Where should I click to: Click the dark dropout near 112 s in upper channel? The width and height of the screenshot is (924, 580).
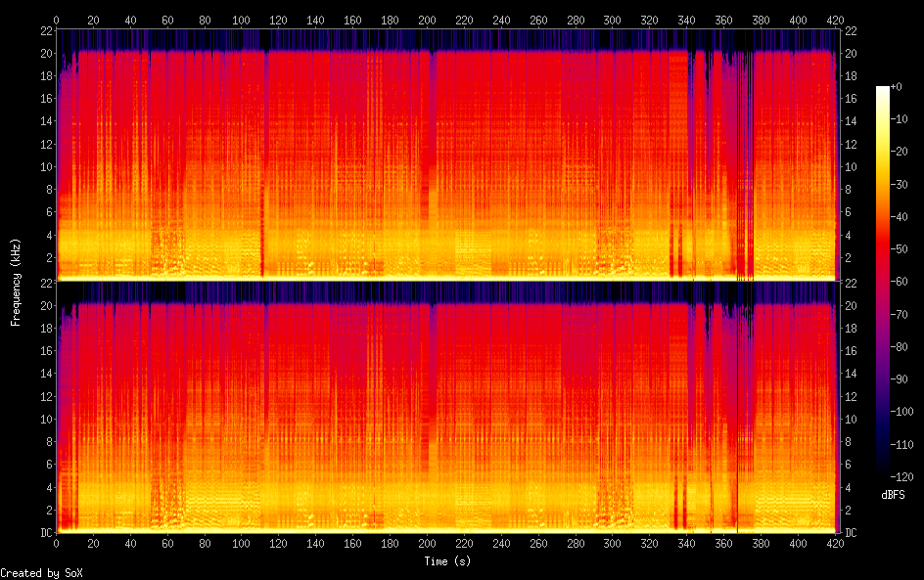(x=262, y=235)
